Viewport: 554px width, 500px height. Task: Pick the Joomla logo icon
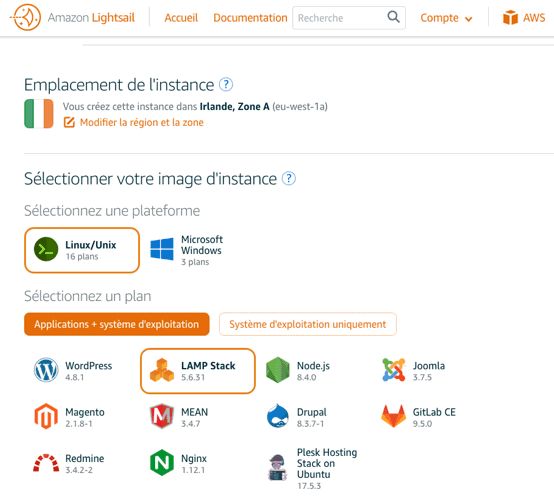pos(394,370)
